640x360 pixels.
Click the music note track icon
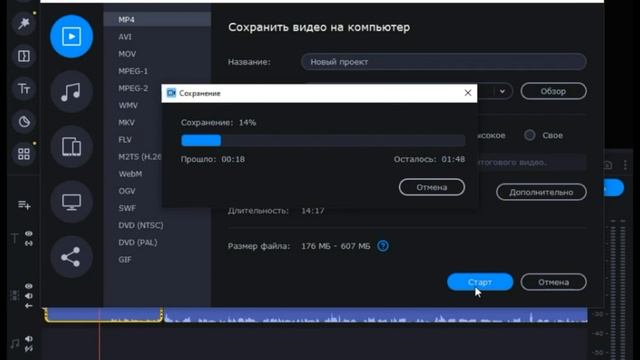pos(15,344)
